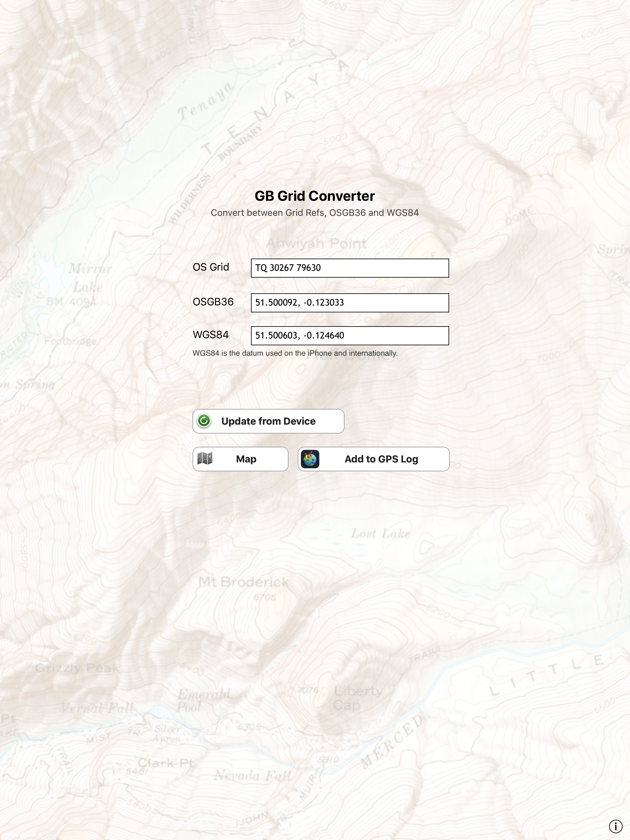Click the Mt Broderick background map label

[x=243, y=582]
